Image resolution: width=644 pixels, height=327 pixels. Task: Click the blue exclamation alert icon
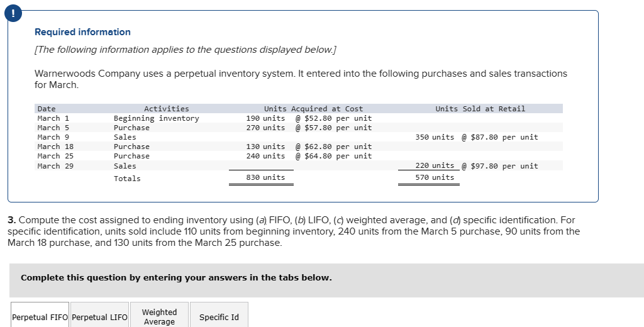coord(13,14)
